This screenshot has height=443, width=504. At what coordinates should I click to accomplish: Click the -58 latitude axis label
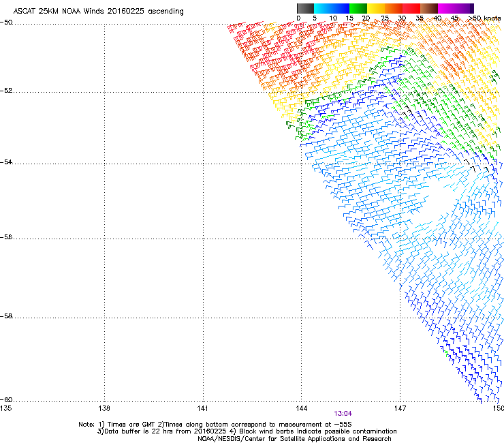(6, 316)
